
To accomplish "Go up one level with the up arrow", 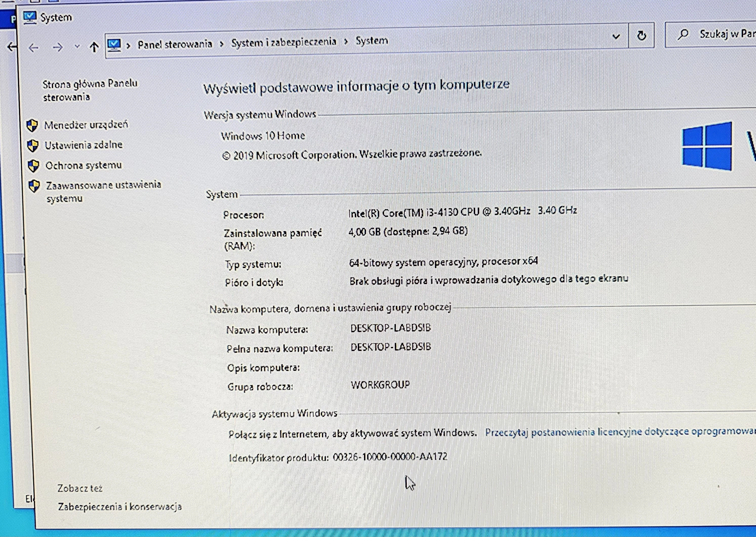I will pos(94,47).
